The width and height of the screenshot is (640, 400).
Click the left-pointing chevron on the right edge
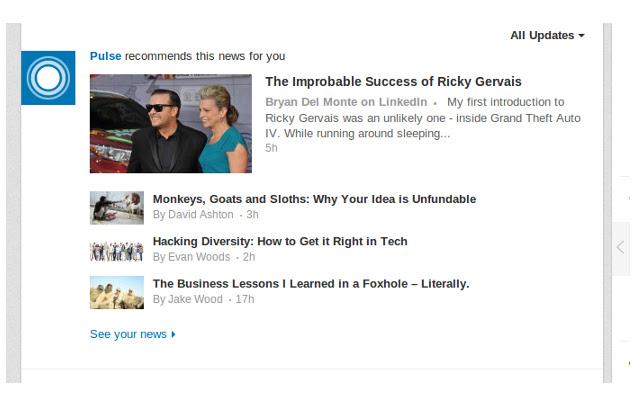(x=621, y=247)
